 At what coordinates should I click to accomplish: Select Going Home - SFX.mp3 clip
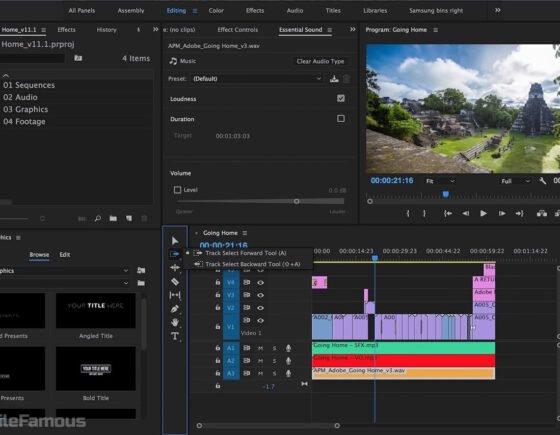pyautogui.click(x=404, y=348)
